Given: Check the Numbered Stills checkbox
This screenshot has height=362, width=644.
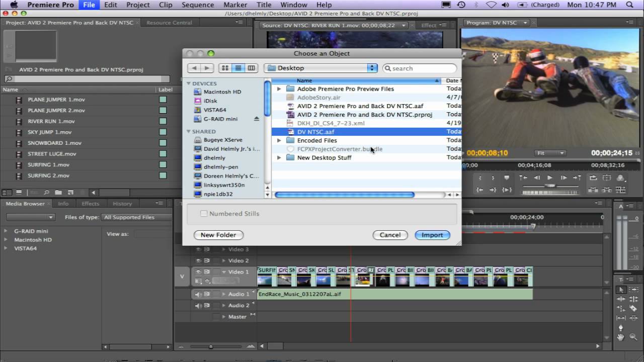Looking at the screenshot, I should tap(204, 214).
